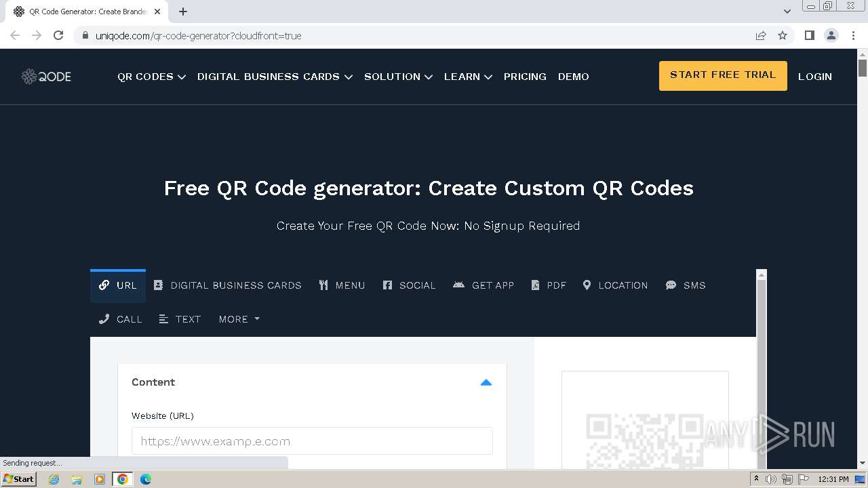Click the Website URL input field

pos(312,441)
